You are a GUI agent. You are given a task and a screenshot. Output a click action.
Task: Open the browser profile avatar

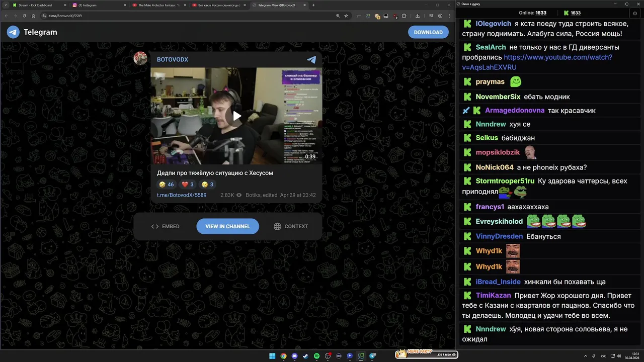tap(440, 16)
